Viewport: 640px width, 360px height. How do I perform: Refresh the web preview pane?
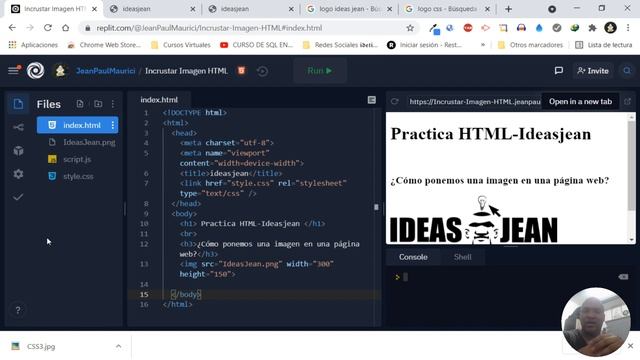click(x=394, y=102)
